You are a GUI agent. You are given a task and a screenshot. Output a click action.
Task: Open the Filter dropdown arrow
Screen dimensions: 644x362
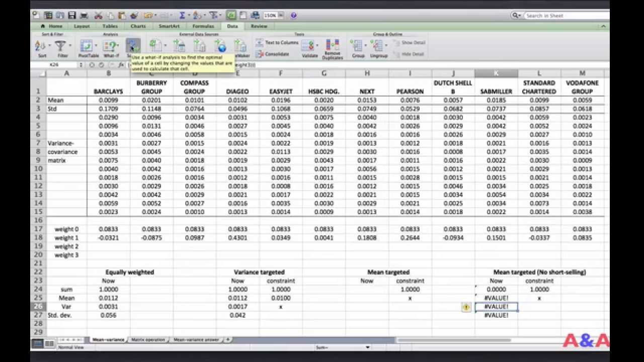pos(70,46)
